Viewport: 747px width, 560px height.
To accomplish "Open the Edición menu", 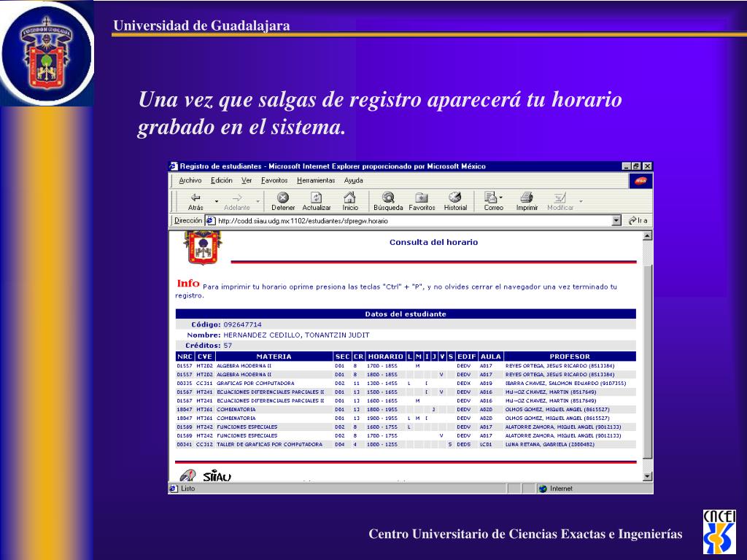I will coord(222,180).
